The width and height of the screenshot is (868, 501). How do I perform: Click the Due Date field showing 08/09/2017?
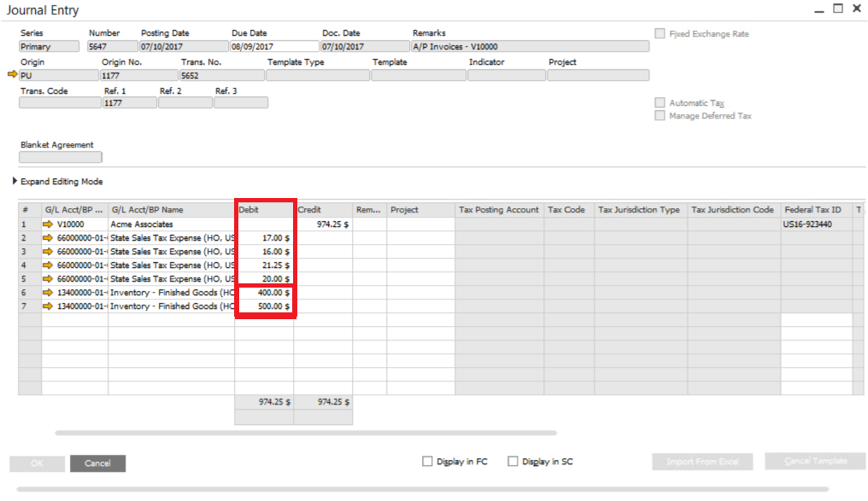click(273, 46)
